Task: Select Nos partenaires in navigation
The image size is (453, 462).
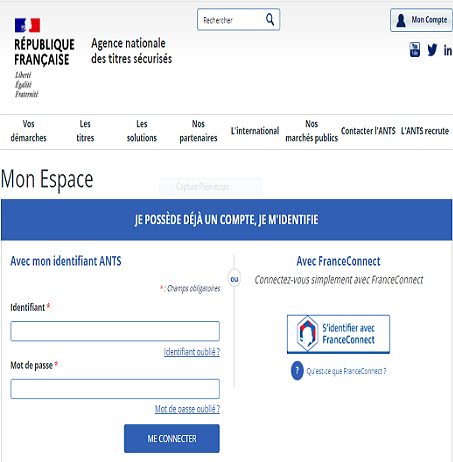Action: 198,131
